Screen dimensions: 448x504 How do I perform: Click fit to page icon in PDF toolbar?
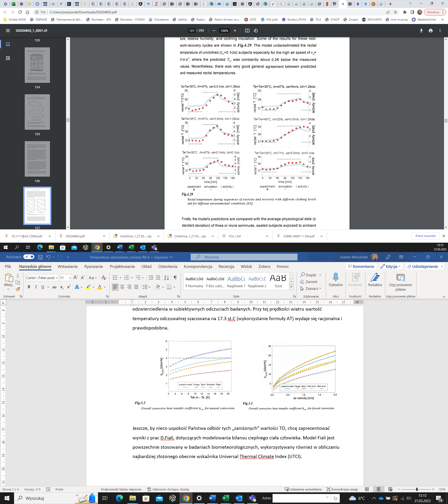click(247, 31)
